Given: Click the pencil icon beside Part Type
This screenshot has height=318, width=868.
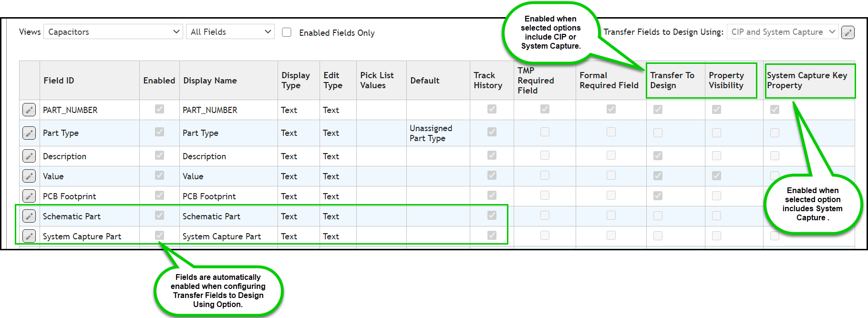Looking at the screenshot, I should click(x=29, y=133).
